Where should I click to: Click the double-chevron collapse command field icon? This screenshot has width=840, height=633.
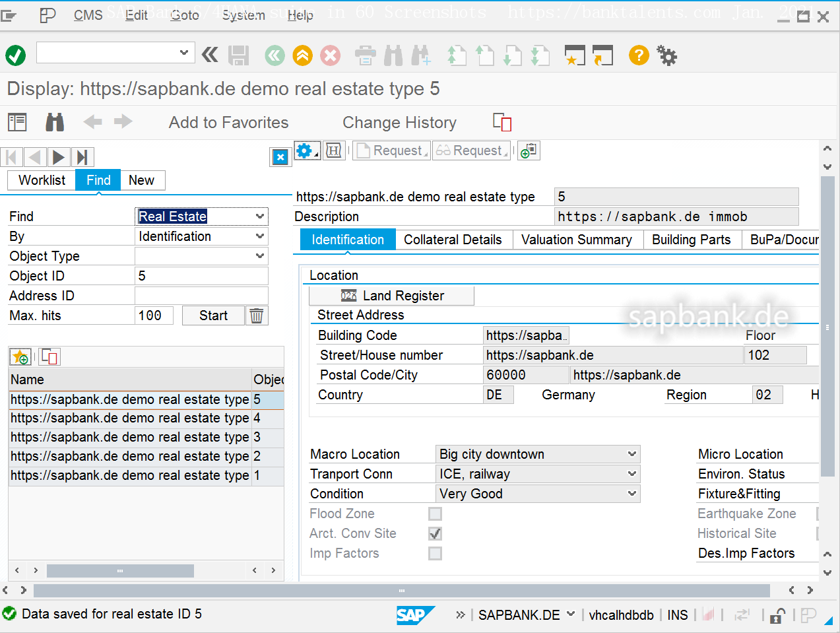(x=210, y=55)
